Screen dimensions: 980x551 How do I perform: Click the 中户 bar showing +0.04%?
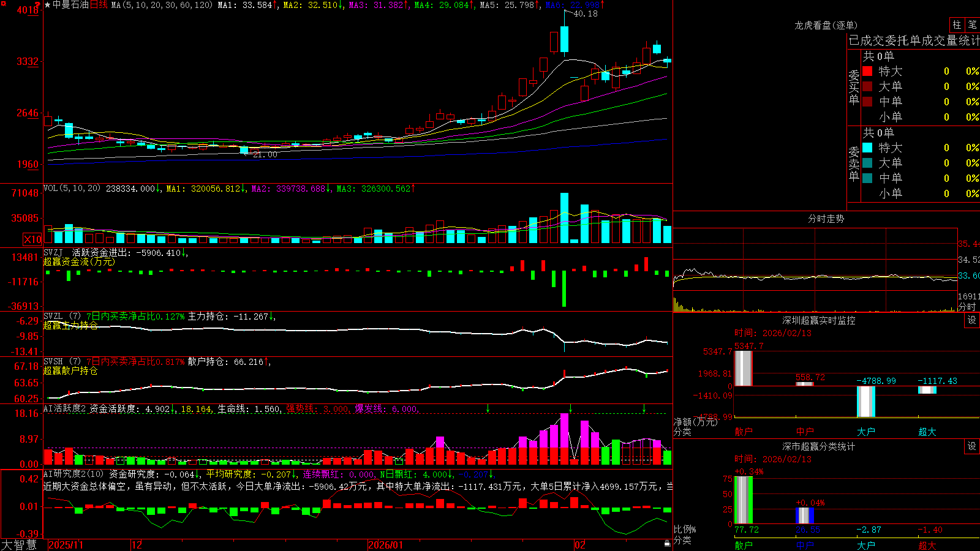[805, 515]
